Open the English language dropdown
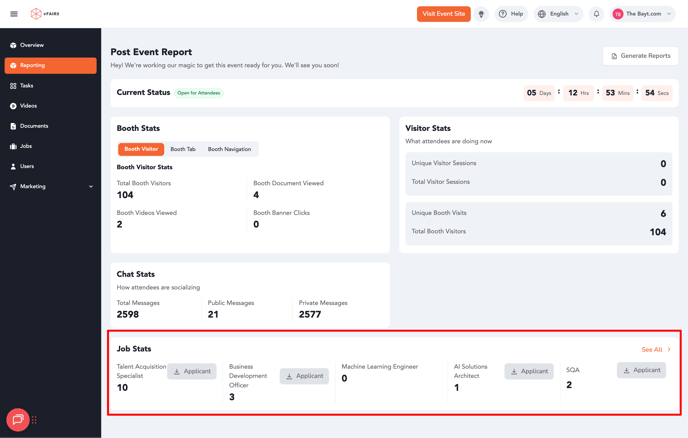 click(558, 14)
